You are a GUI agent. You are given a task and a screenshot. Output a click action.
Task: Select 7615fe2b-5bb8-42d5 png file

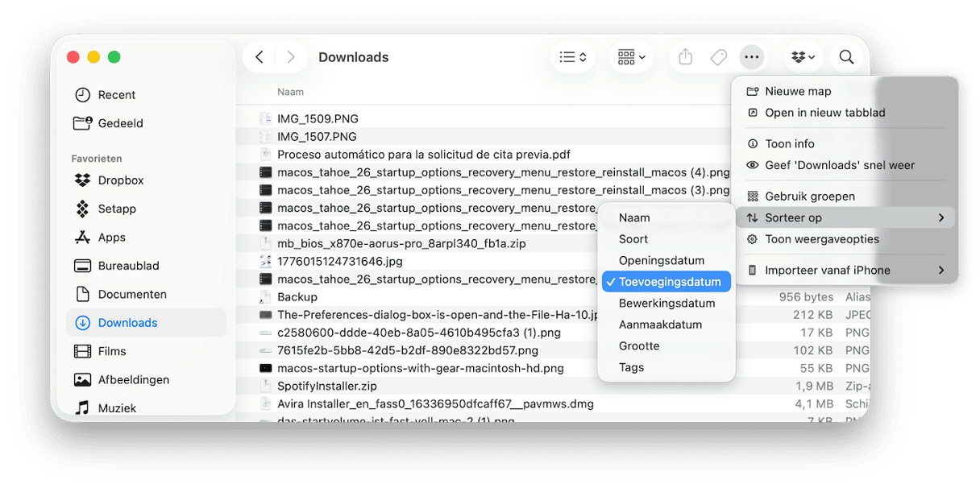coord(408,350)
